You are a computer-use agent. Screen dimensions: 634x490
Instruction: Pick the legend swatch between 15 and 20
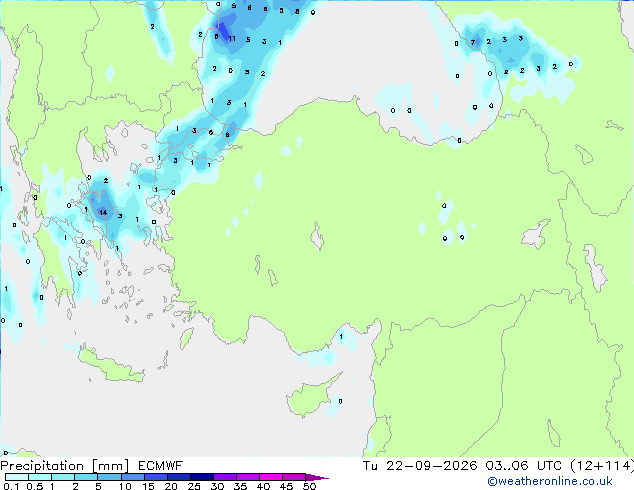click(156, 477)
